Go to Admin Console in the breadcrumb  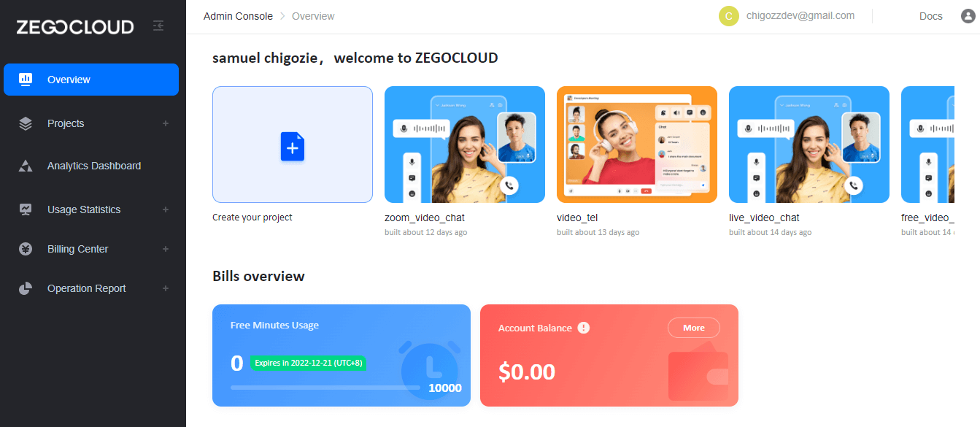coord(238,15)
